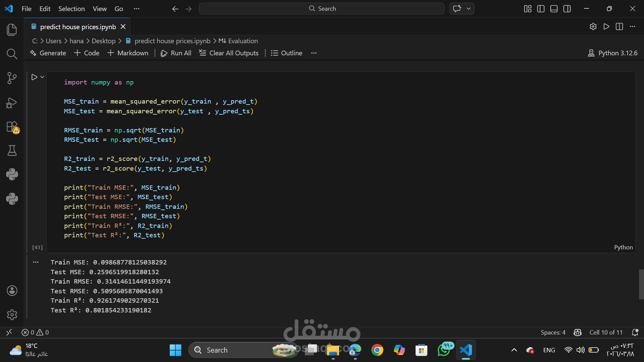Toggle the secondary side bar layout
Image resolution: width=644 pixels, height=362 pixels.
(x=567, y=9)
